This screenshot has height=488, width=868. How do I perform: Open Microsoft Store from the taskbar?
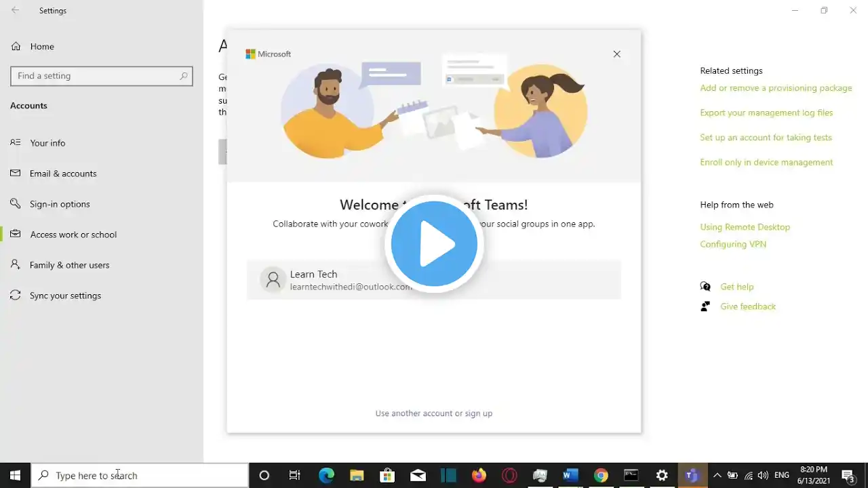pos(387,475)
